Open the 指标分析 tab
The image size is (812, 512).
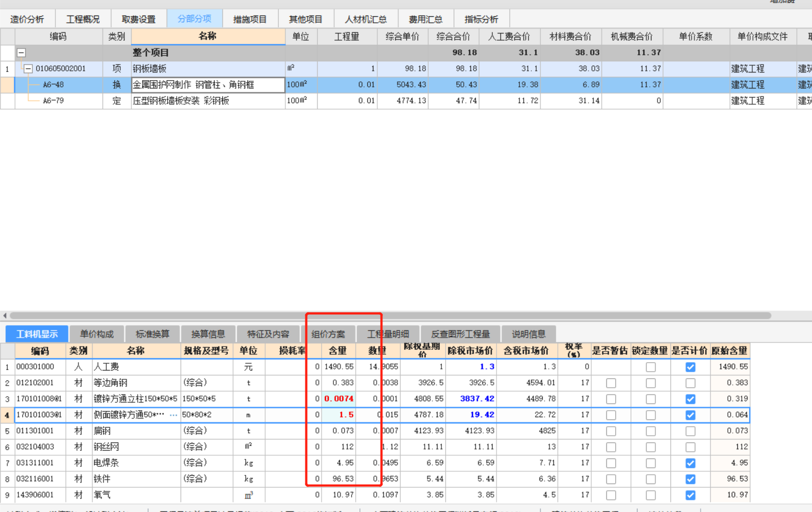pos(481,19)
